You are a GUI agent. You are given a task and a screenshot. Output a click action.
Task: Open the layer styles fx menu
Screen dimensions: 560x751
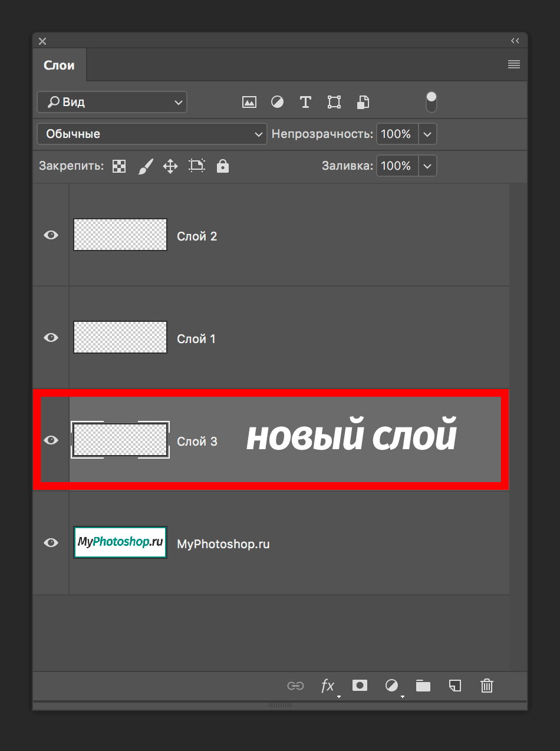(x=328, y=686)
